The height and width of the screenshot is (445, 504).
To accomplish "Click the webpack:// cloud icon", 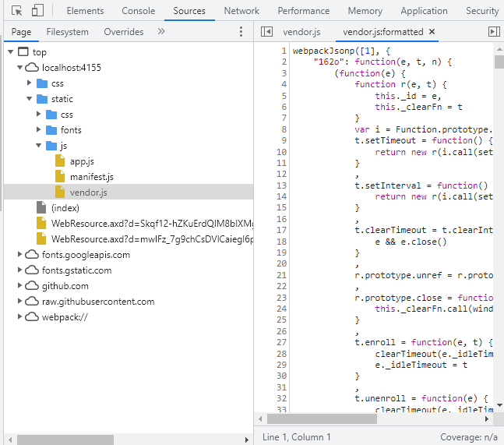I will pos(32,316).
